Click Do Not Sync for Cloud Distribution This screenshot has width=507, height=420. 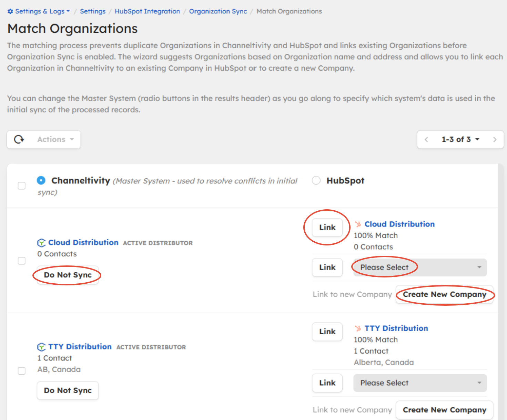coord(68,275)
